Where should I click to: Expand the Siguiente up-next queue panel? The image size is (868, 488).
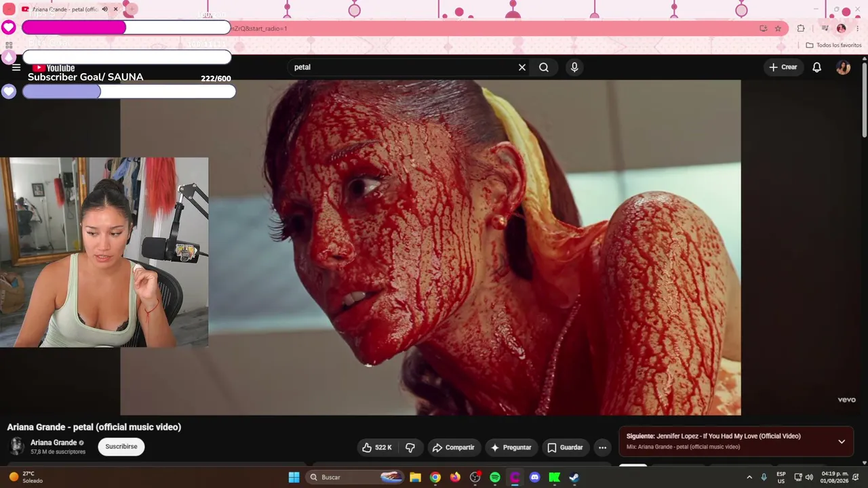click(x=842, y=442)
